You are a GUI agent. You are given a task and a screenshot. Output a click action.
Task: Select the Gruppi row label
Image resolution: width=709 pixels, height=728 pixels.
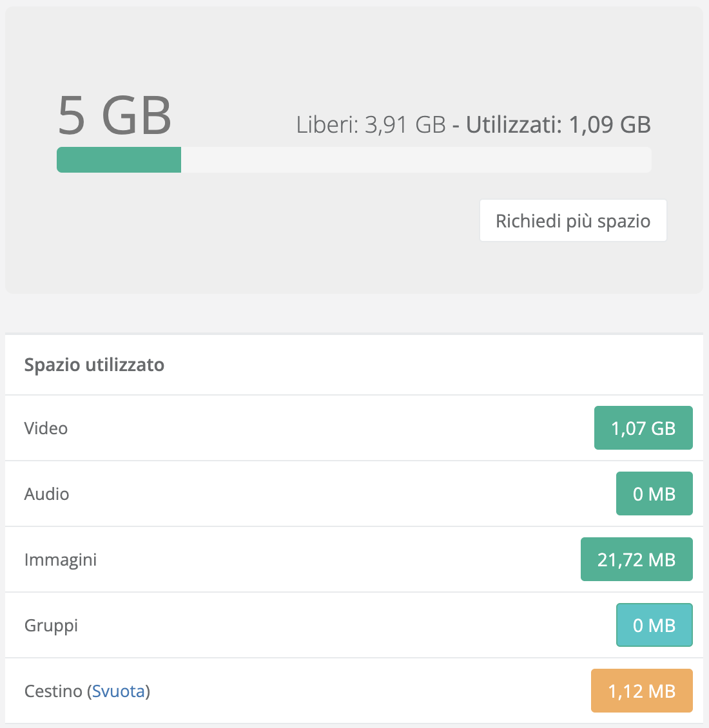click(51, 626)
